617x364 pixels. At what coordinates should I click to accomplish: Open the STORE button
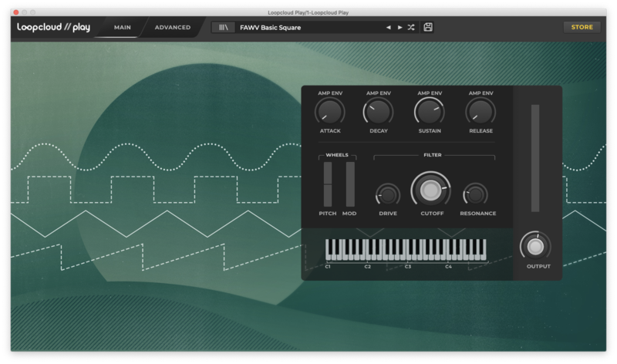coord(582,28)
